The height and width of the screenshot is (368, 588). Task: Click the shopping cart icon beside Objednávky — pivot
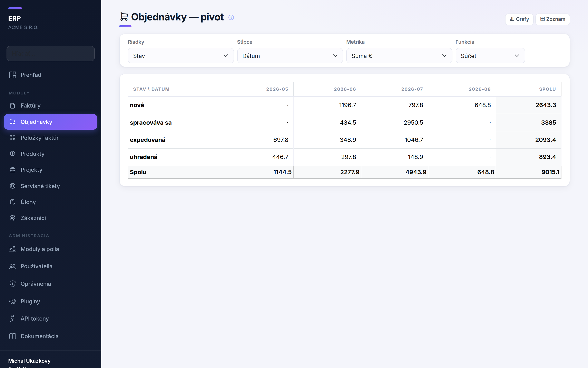124,17
